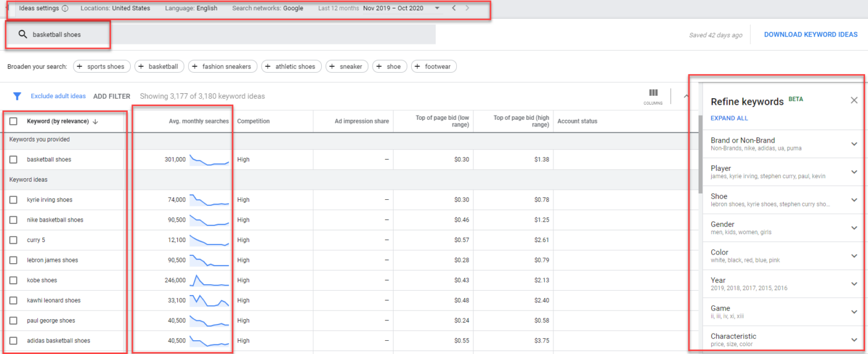Add 'sports shoes' to broaden search
The width and height of the screenshot is (868, 354).
101,67
